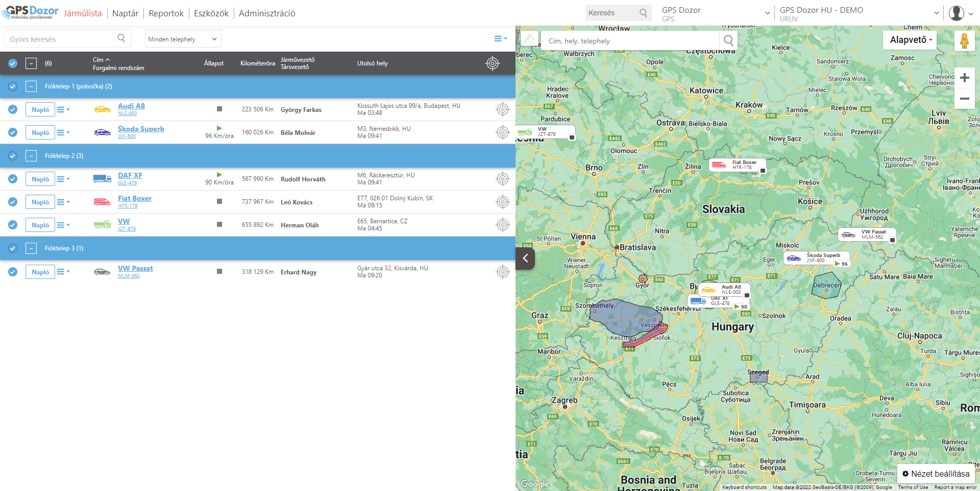The image size is (980, 491).
Task: Open the Fiat Boxer vehicle link
Action: click(135, 198)
